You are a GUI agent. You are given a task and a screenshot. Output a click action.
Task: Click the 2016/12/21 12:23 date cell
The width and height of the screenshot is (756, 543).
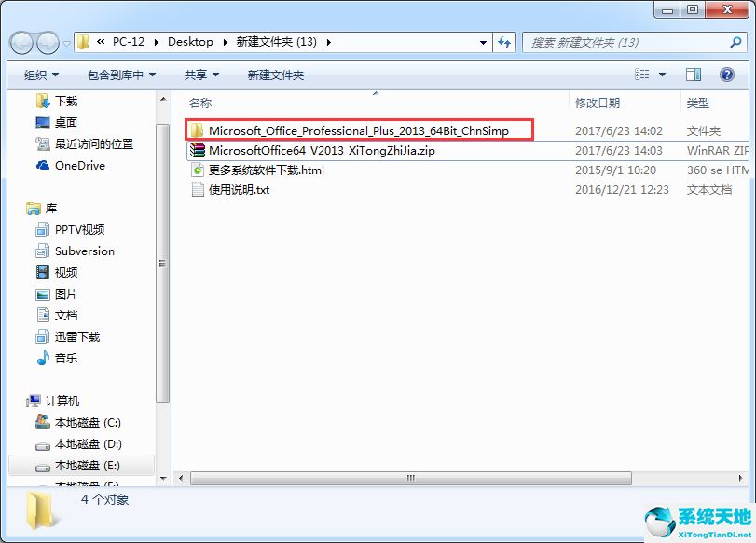[622, 190]
